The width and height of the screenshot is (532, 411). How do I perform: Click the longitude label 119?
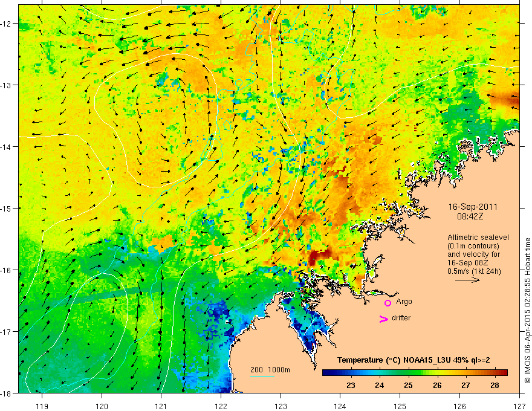coord(42,406)
